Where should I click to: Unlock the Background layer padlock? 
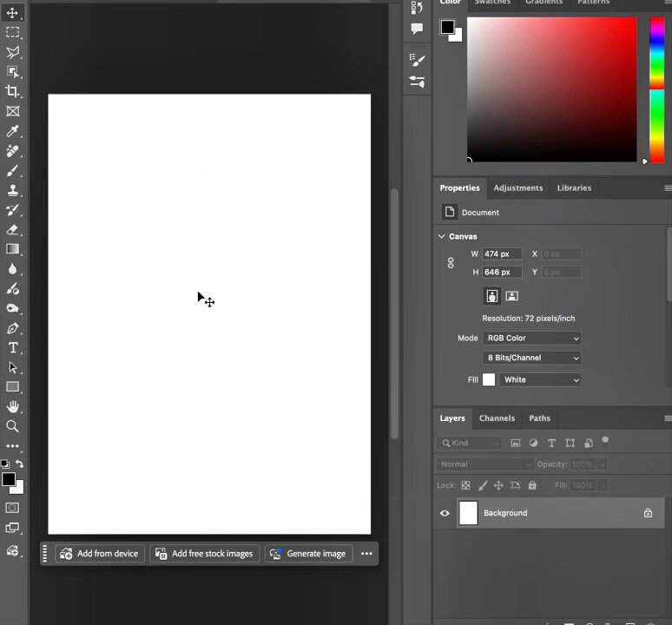648,513
